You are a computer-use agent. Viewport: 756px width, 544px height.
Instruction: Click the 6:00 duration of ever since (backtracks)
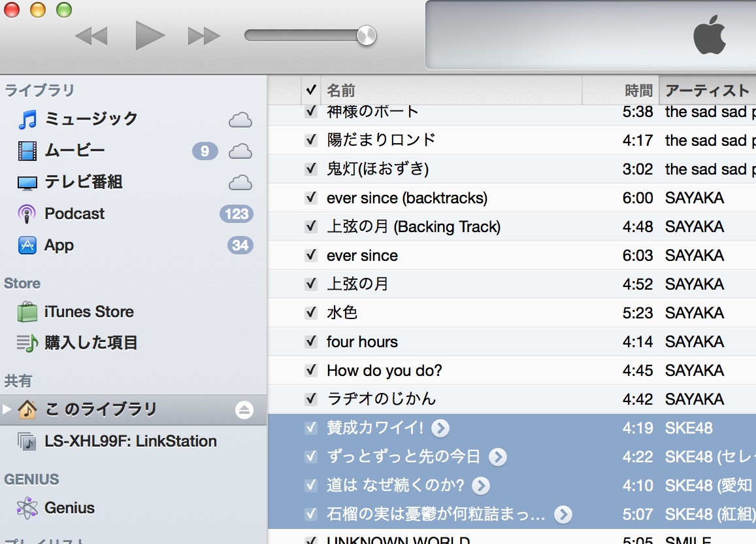pyautogui.click(x=637, y=197)
